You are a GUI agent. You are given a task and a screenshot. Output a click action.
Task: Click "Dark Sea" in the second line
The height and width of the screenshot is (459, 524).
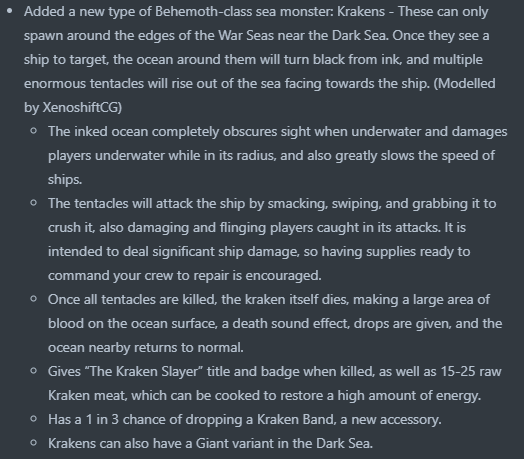click(359, 35)
